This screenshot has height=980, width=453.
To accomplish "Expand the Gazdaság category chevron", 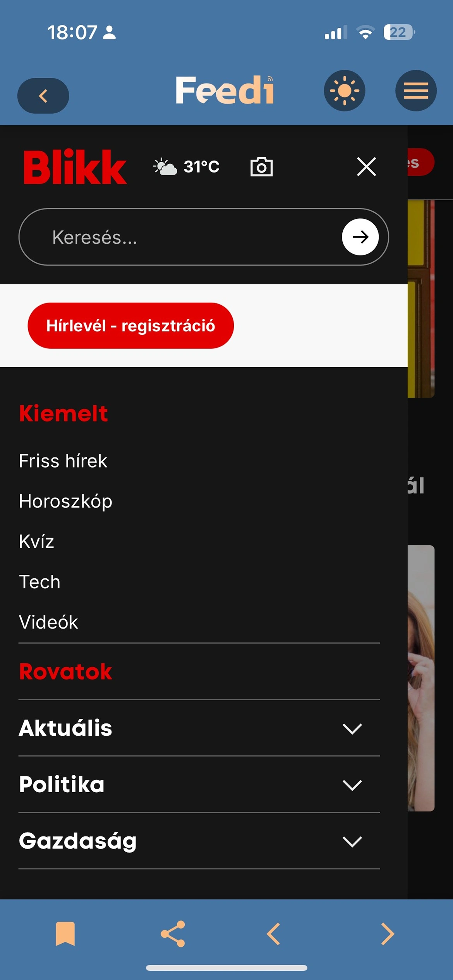I will click(x=352, y=842).
